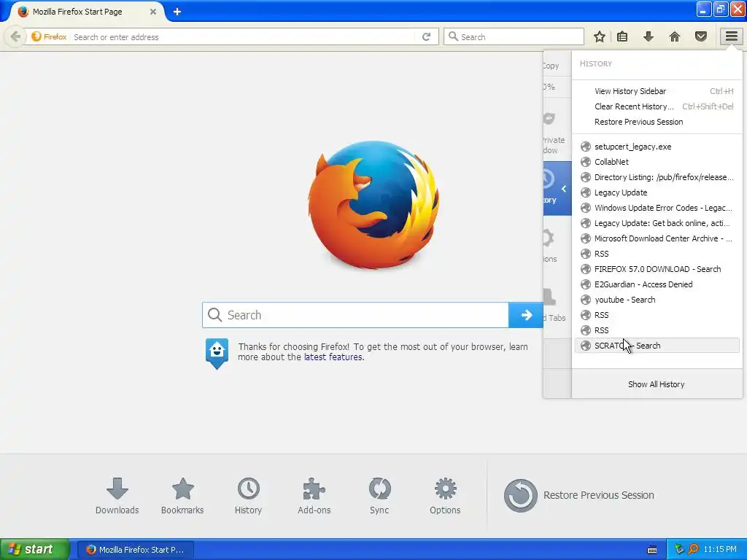Click the back arrow button
The height and width of the screenshot is (560, 747).
point(15,36)
